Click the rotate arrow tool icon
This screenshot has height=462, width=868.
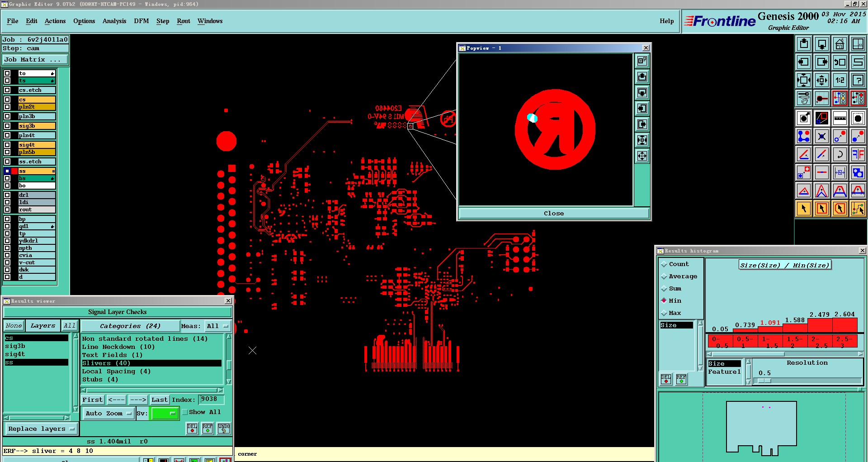click(x=840, y=154)
